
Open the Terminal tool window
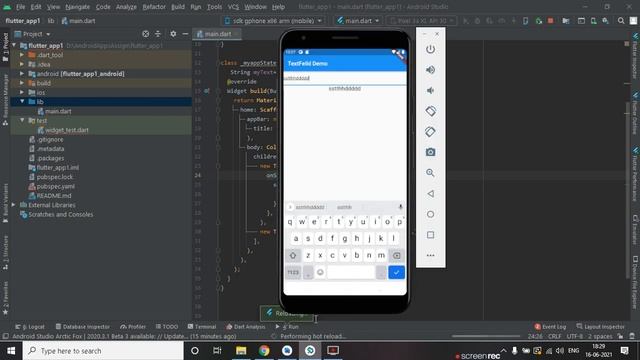click(202, 327)
